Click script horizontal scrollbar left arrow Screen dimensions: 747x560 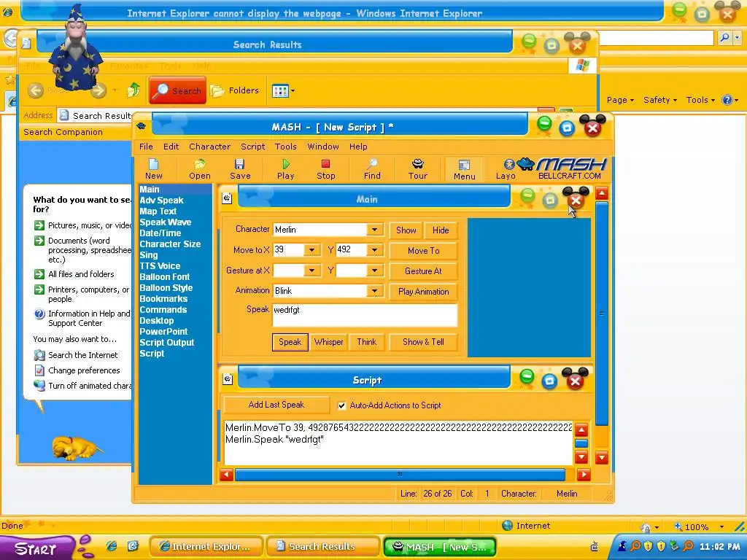click(x=227, y=474)
